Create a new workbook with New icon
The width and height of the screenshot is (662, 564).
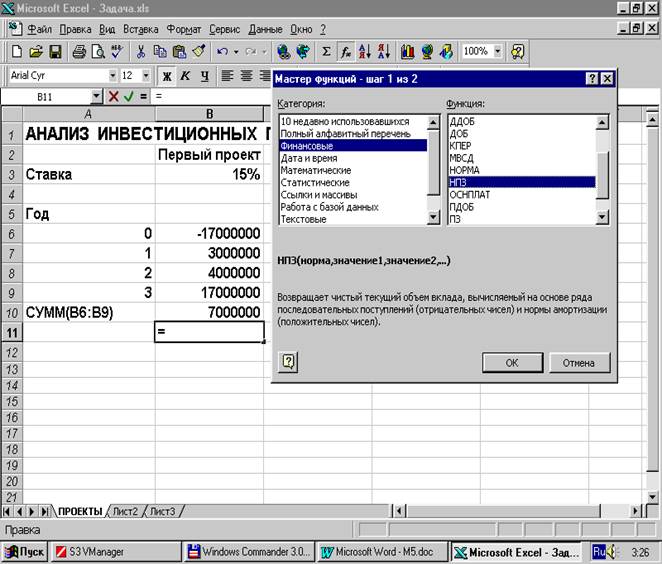tap(16, 52)
